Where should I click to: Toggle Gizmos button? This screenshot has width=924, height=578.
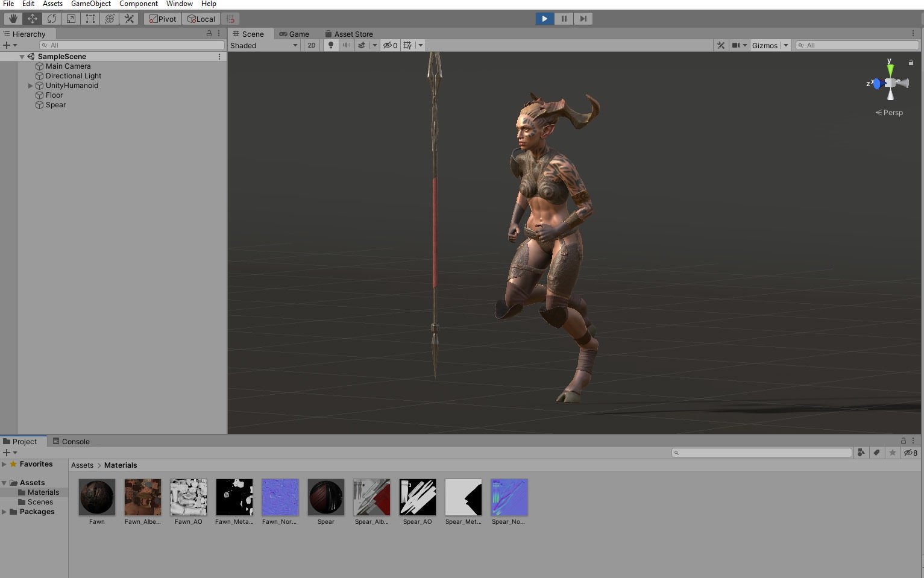765,45
